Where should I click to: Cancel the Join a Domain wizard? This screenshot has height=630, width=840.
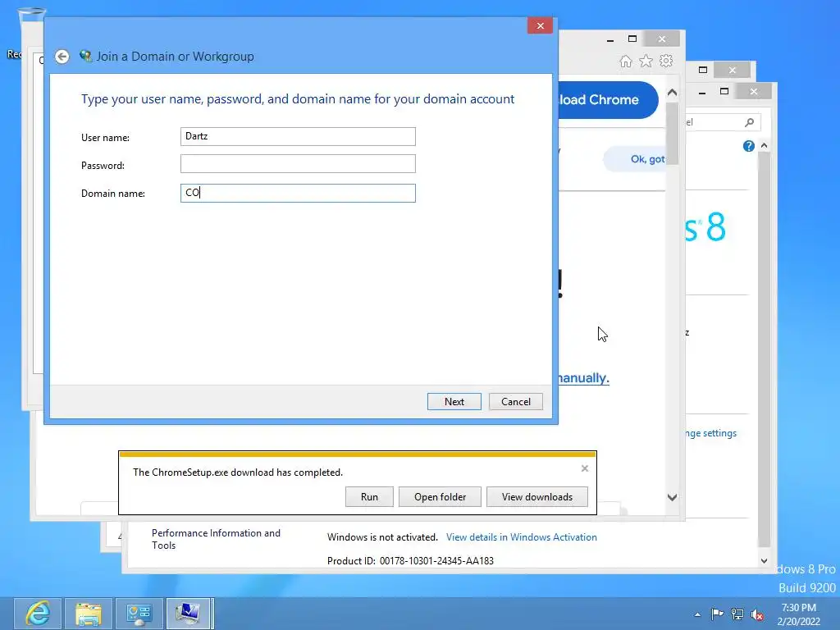tap(516, 402)
